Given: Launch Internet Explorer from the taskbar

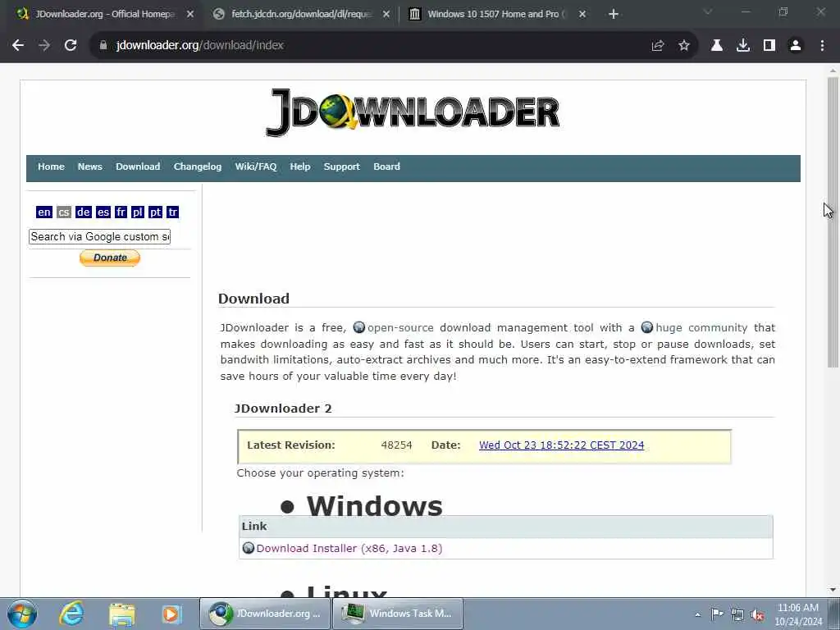Looking at the screenshot, I should click(71, 614).
